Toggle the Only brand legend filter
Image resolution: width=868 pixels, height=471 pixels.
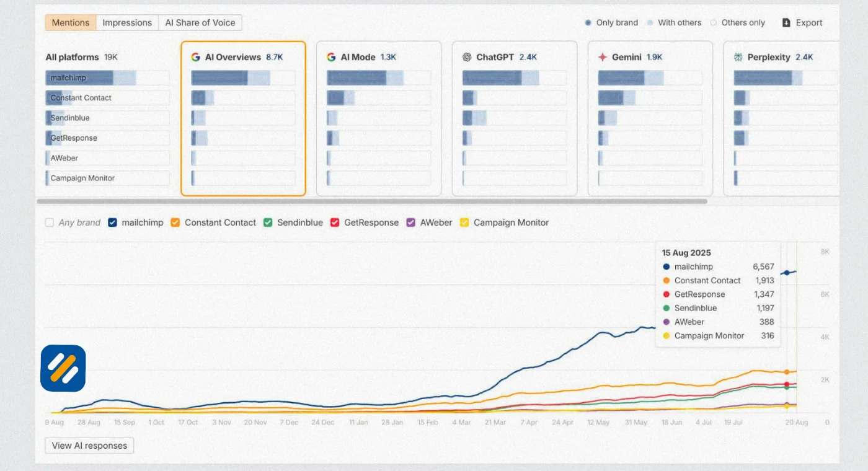[x=611, y=23]
